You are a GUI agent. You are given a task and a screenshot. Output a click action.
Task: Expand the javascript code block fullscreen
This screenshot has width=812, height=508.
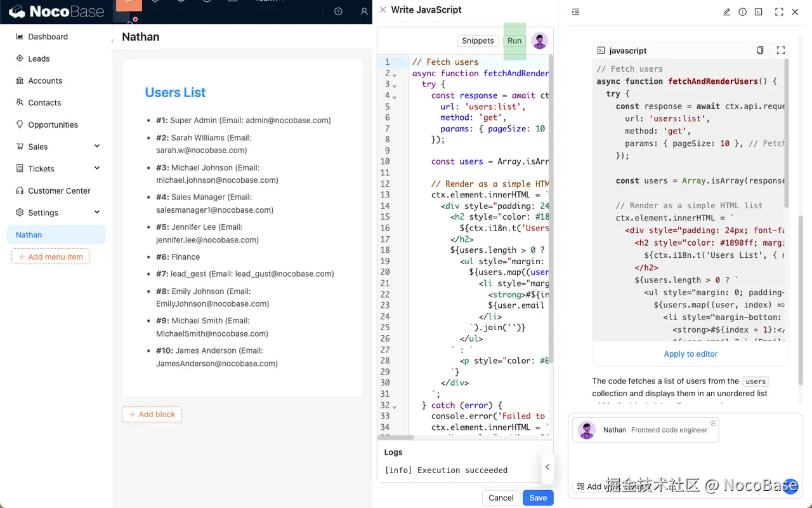point(781,50)
